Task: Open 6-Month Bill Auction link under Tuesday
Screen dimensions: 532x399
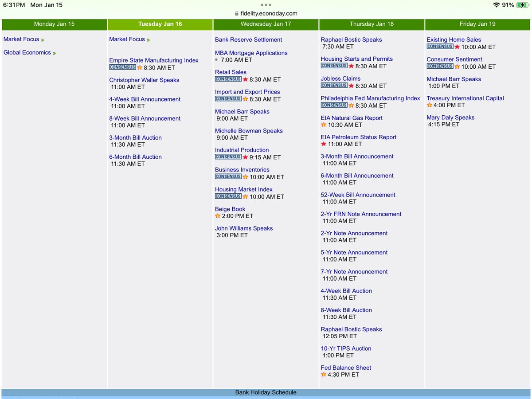Action: point(135,156)
